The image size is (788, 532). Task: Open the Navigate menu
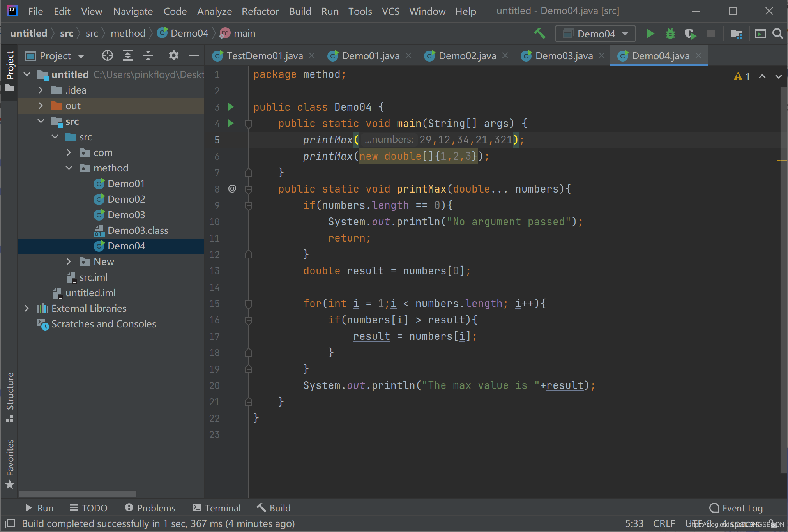tap(133, 11)
